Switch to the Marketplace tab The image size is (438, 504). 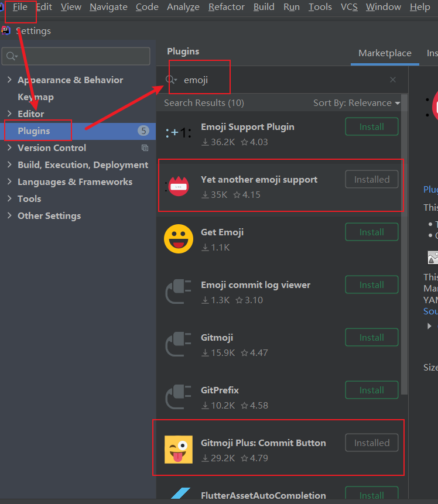[x=385, y=53]
